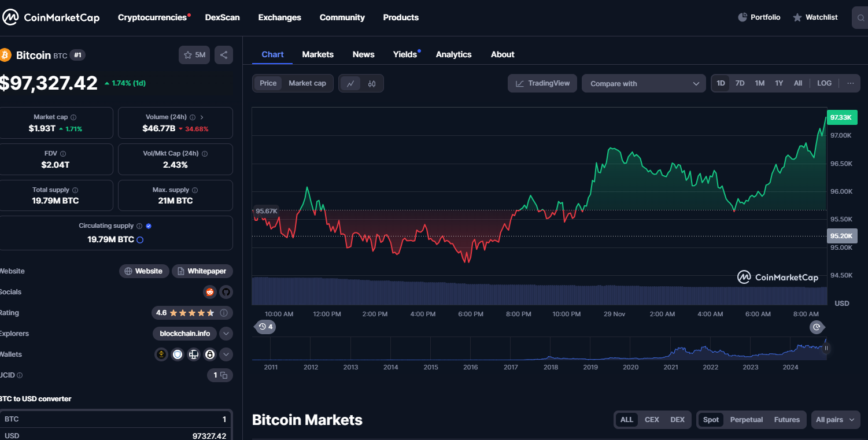Viewport: 868px width, 440px height.
Task: Open the Compare with dropdown
Action: click(x=644, y=83)
